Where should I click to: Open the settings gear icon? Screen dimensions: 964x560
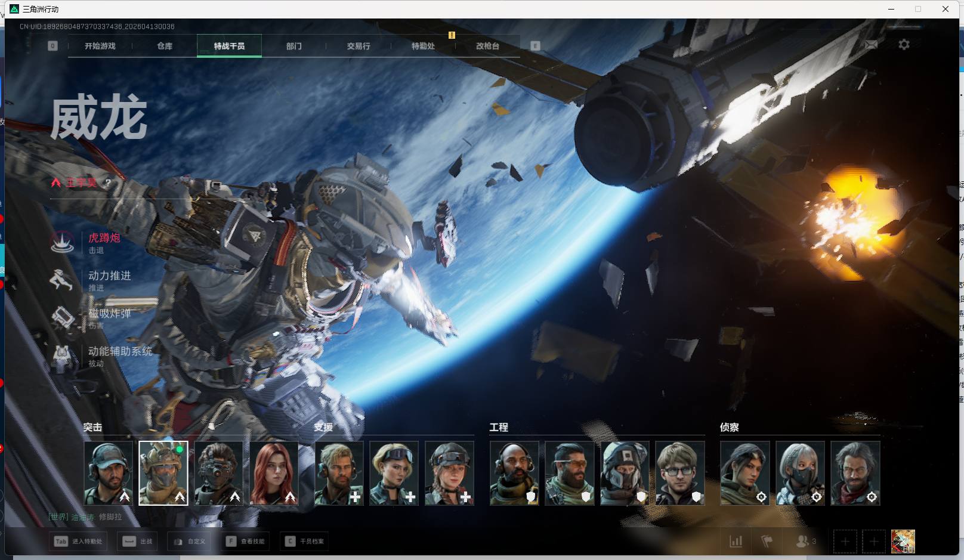tap(904, 45)
